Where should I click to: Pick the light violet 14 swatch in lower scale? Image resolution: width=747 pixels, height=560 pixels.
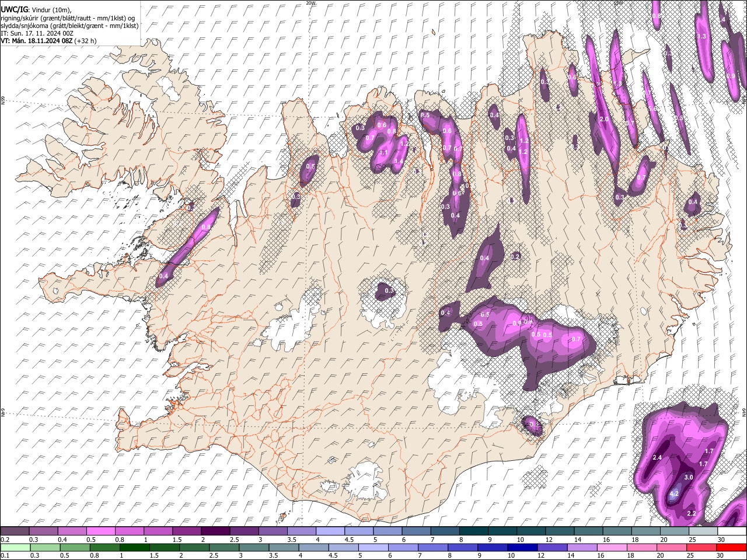coord(582,547)
